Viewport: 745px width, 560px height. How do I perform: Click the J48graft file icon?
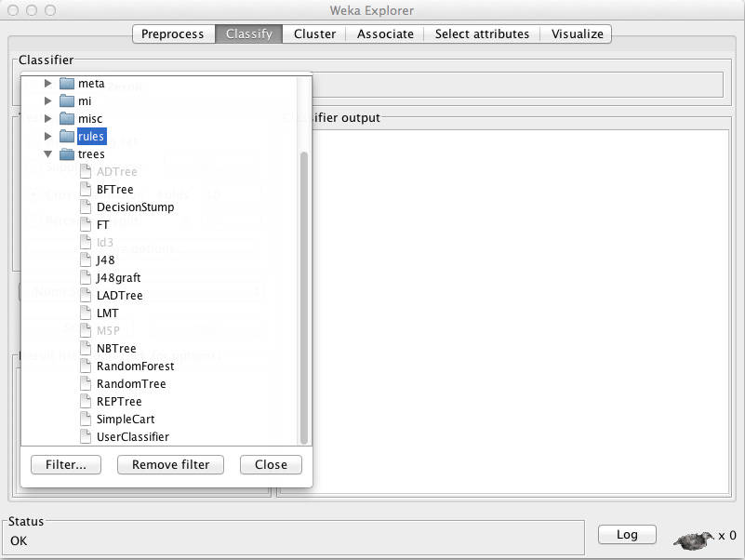pyautogui.click(x=86, y=277)
